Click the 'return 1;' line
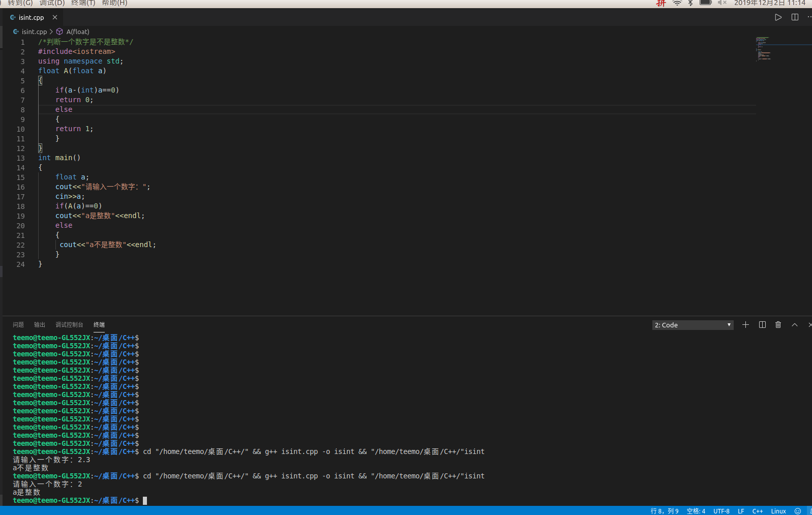Image resolution: width=812 pixels, height=515 pixels. pos(74,129)
